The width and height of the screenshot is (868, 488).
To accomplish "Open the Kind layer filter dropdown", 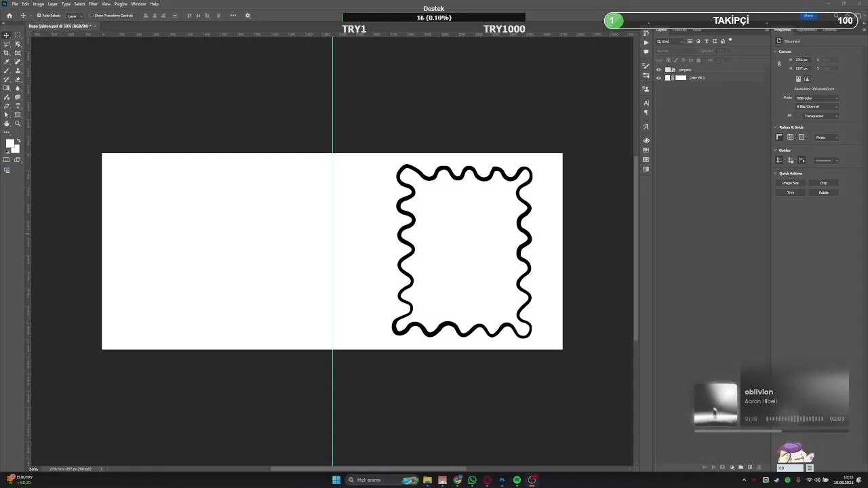I will tap(670, 41).
